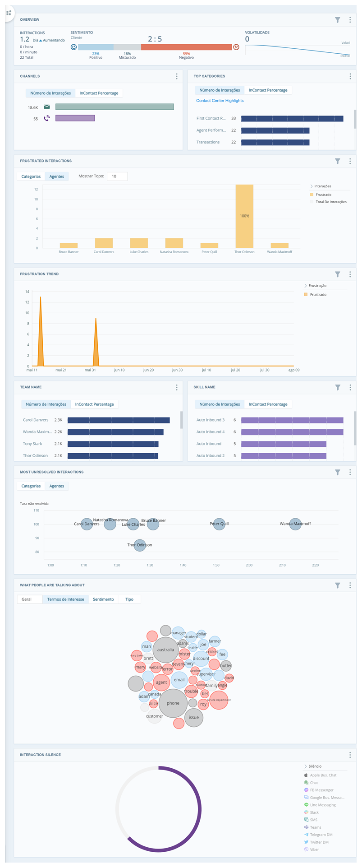362x868 pixels.
Task: Switch to Categorias tab in Frustrated Interactions
Action: [31, 176]
